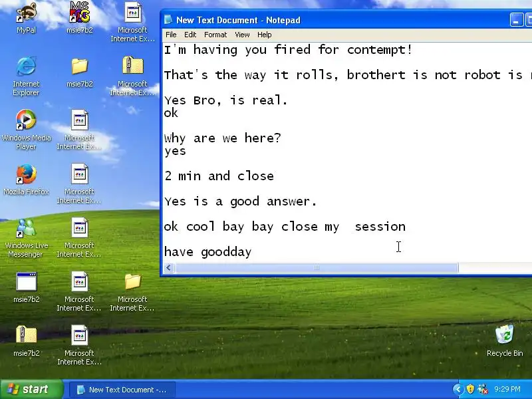
Task: Click the horizontal scrollbar left arrow
Action: tap(169, 268)
